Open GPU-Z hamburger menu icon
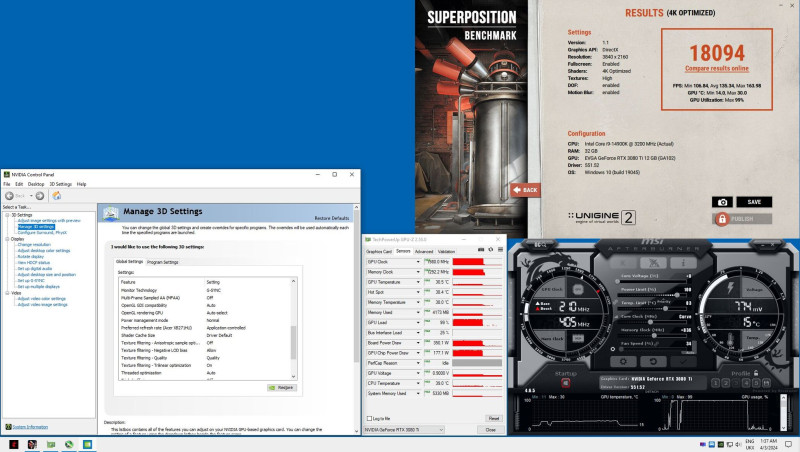 (501, 250)
